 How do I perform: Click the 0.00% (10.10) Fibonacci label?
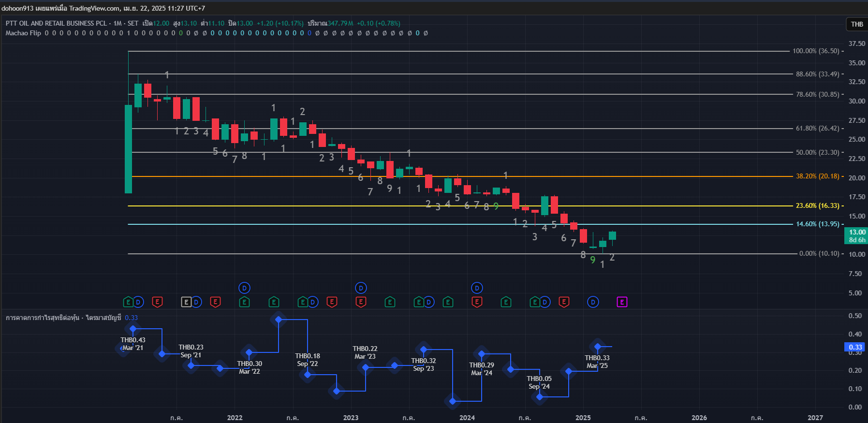[819, 253]
